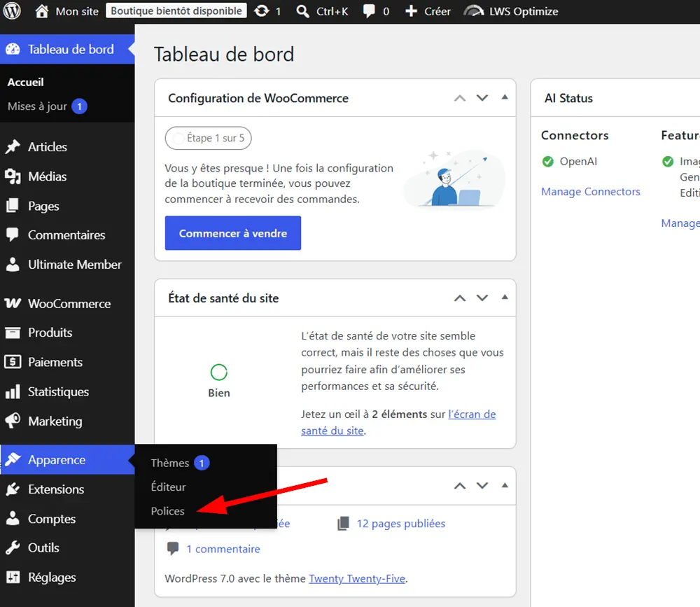This screenshot has width=700, height=607.
Task: Click the WooCommerce setup illustration
Action: 454,179
